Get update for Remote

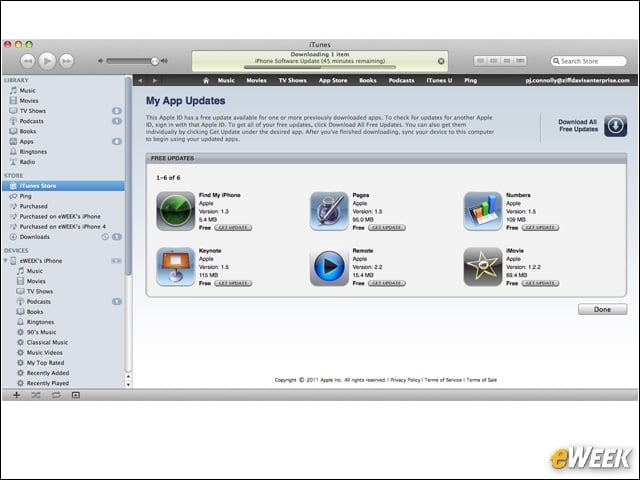pos(387,283)
